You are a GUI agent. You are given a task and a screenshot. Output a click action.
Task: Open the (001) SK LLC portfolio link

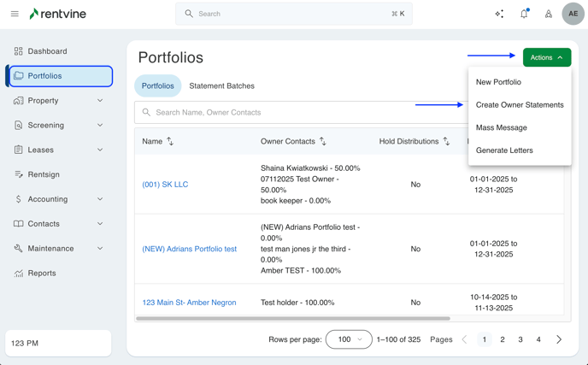point(165,185)
